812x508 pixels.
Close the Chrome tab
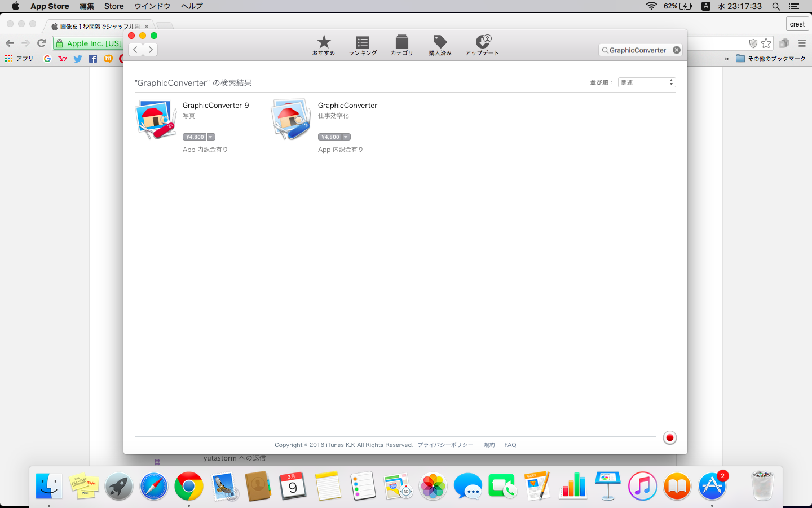(147, 26)
